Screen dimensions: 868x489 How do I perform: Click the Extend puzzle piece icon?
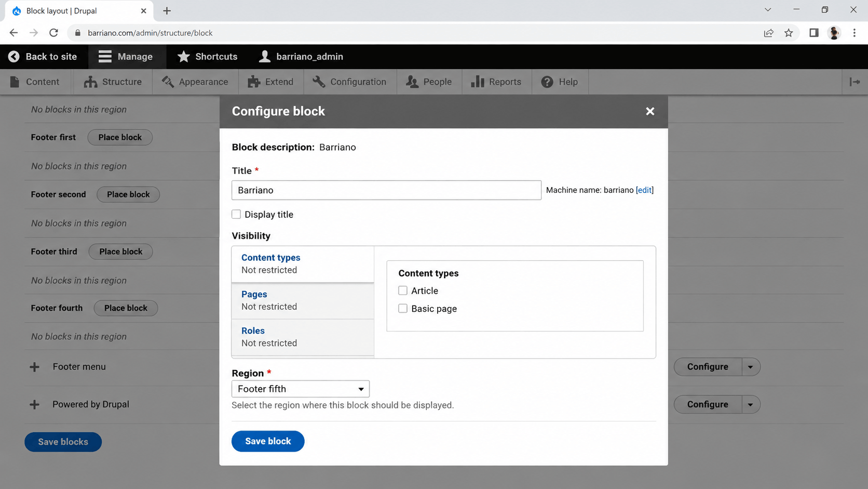point(254,82)
